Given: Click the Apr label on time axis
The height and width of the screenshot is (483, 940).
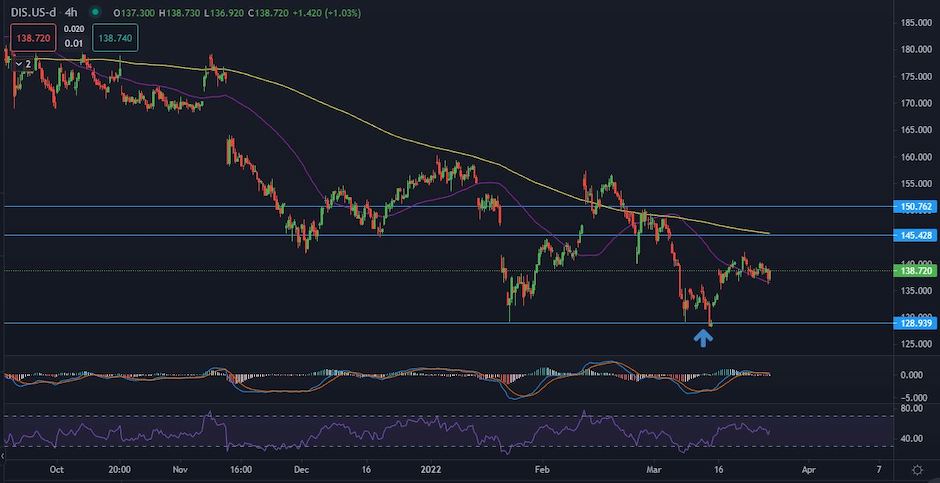Looking at the screenshot, I should tap(808, 470).
